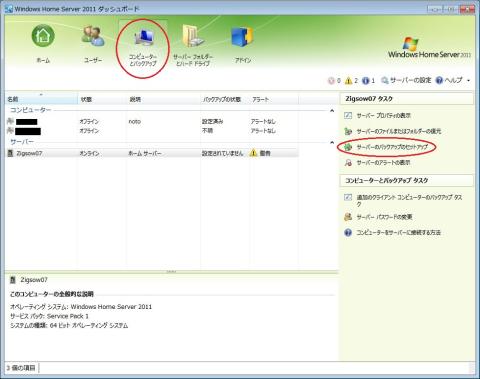Click the 64 ビット system type line
Screen dimensions: 480x379
click(x=69, y=325)
